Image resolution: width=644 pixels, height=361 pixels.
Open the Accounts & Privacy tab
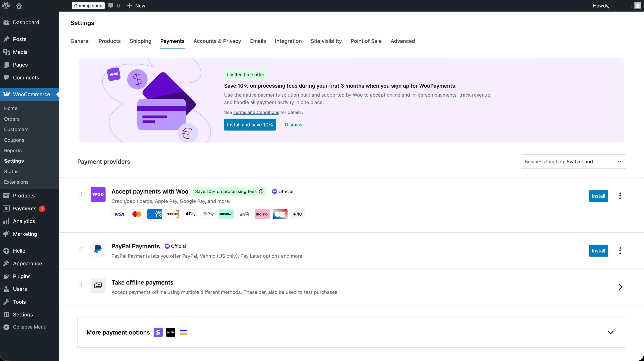[217, 41]
